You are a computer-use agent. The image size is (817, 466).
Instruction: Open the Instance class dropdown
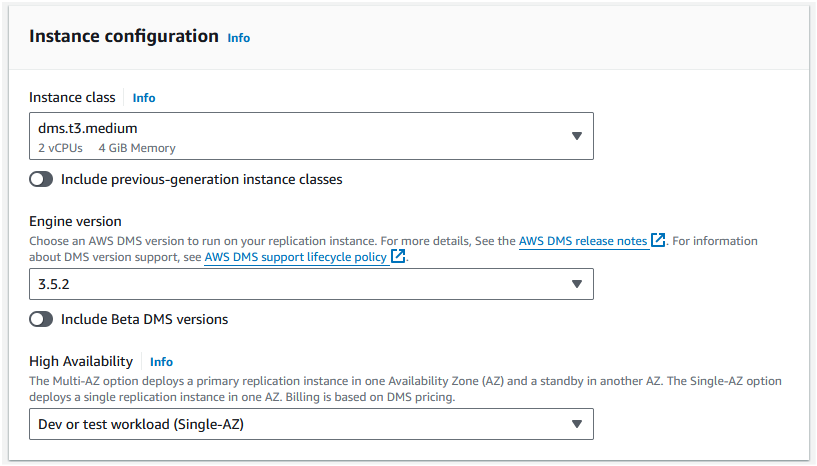(x=311, y=136)
